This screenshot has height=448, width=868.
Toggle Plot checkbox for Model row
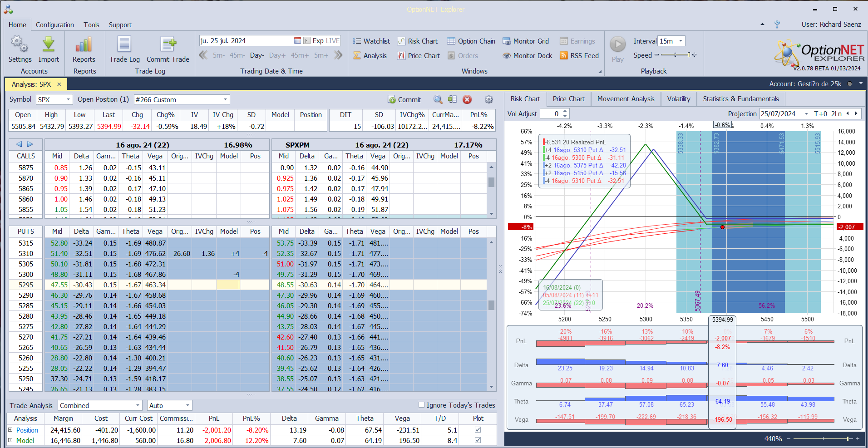pyautogui.click(x=478, y=440)
